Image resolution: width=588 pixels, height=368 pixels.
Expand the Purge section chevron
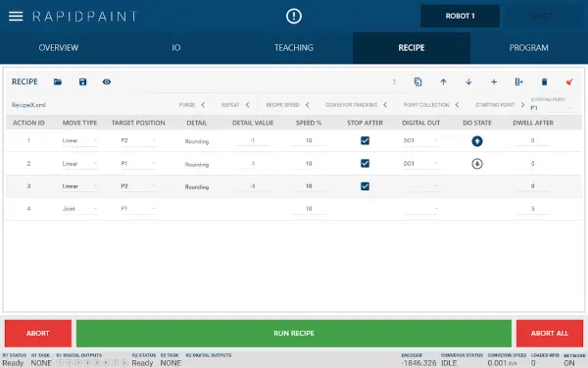tap(203, 105)
